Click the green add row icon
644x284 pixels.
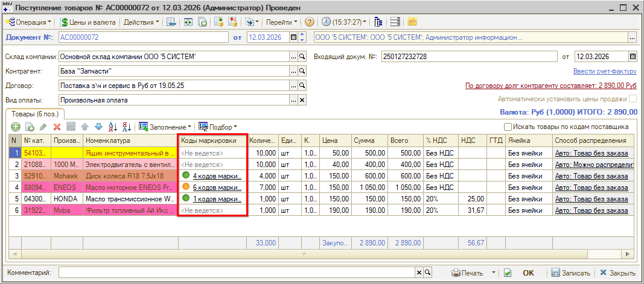(15, 127)
